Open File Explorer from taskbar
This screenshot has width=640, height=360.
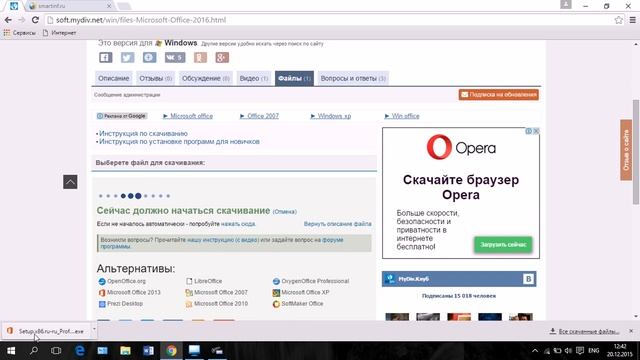(x=125, y=351)
